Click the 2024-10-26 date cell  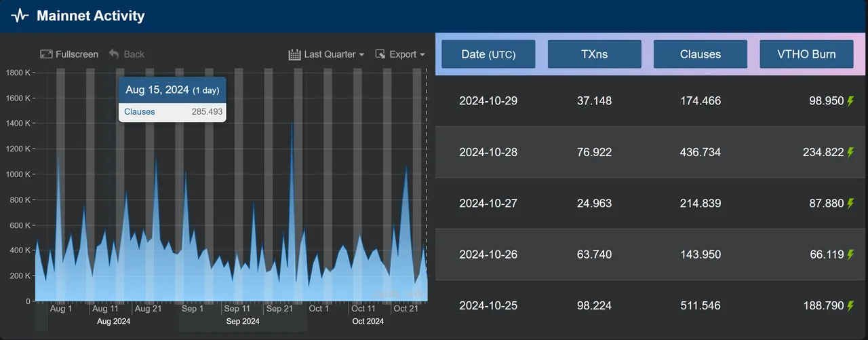[x=488, y=254]
